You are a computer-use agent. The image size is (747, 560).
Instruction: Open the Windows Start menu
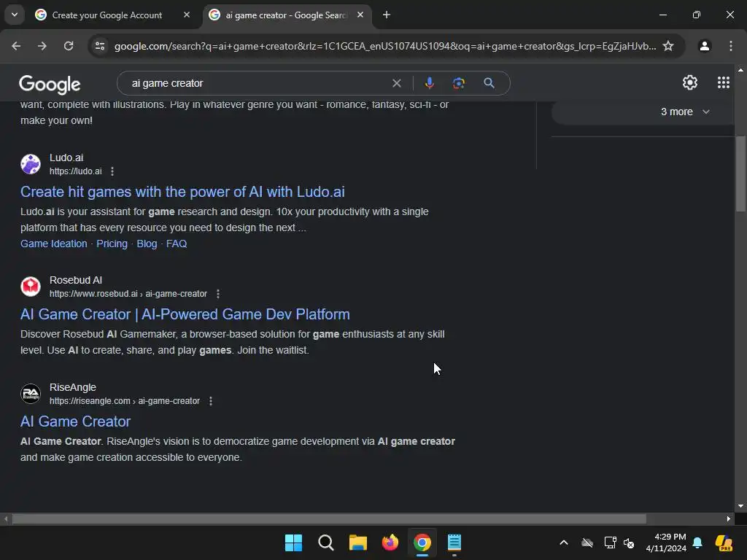[x=293, y=542]
